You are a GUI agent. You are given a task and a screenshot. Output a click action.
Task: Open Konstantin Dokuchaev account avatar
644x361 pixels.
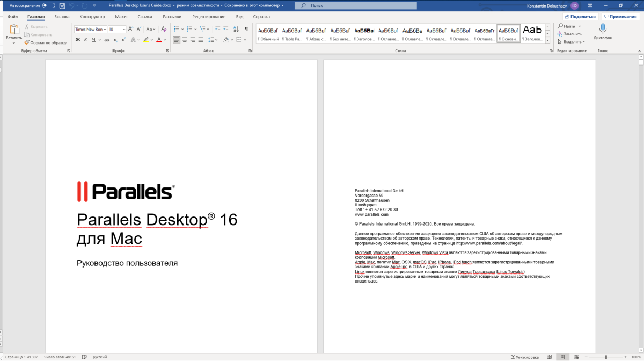click(x=574, y=5)
